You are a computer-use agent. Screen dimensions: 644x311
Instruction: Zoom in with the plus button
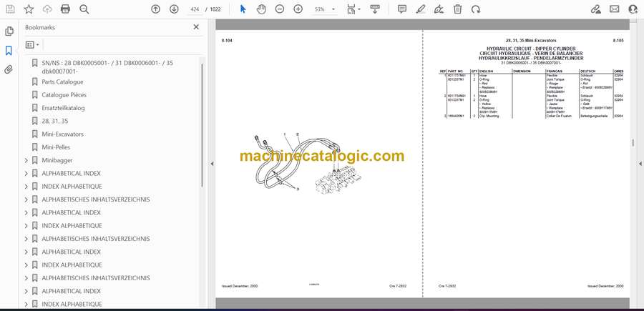[298, 9]
